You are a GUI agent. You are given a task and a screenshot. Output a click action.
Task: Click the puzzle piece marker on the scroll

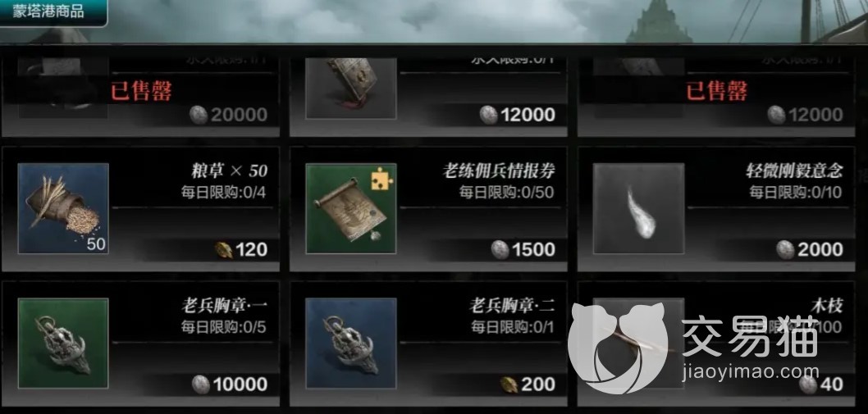click(382, 178)
